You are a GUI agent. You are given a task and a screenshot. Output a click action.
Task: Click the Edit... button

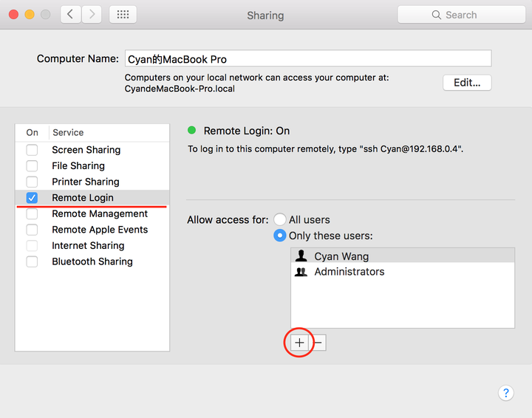pyautogui.click(x=467, y=83)
